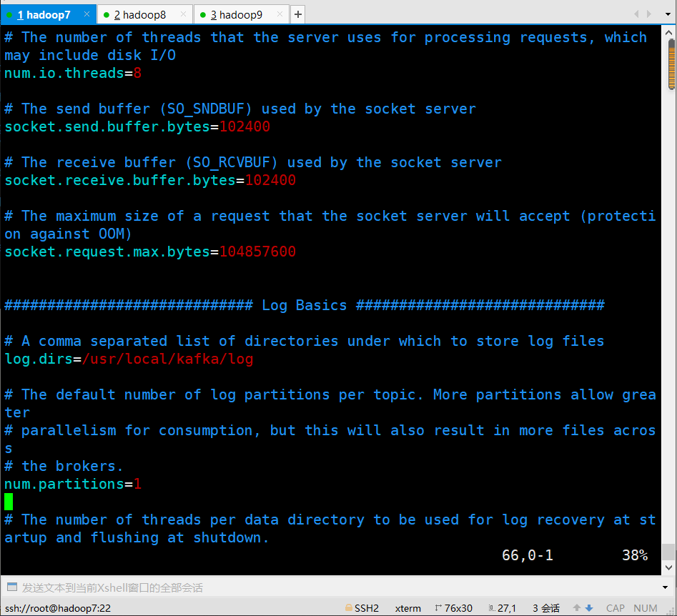Close the hadoop8 tab
This screenshot has width=677, height=616.
[183, 14]
